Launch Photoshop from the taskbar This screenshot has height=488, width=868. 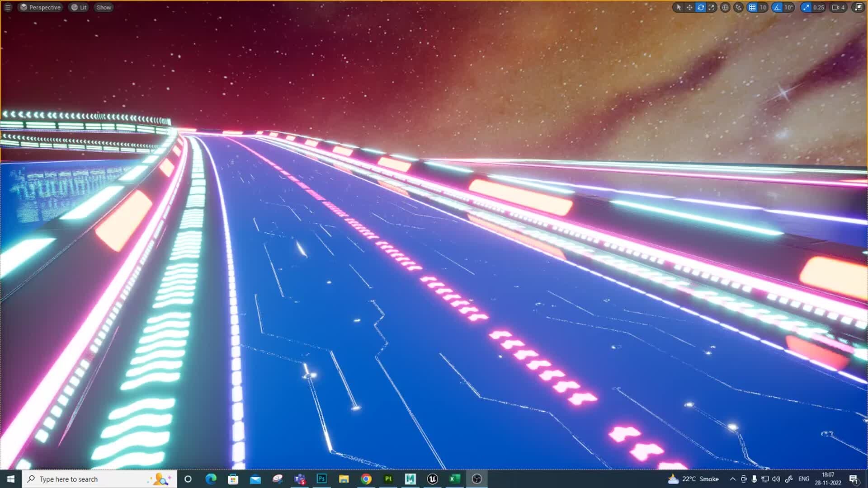coord(321,479)
